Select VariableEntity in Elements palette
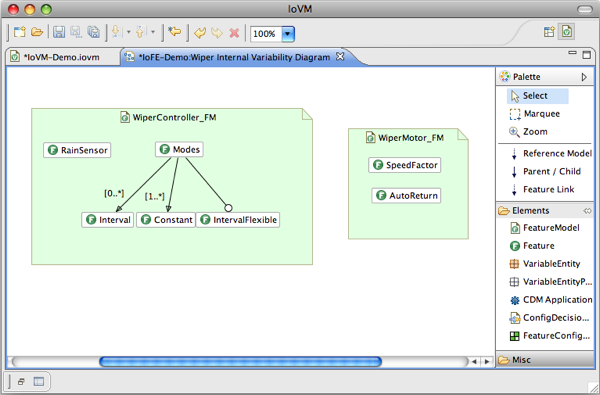The height and width of the screenshot is (395, 600). point(545,264)
